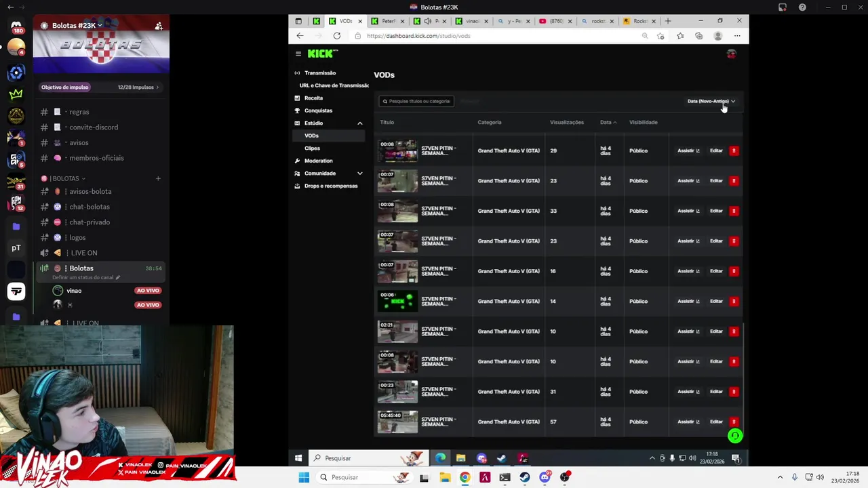Viewport: 868px width, 488px height.
Task: Open Receita in Kick sidebar
Action: tap(313, 98)
